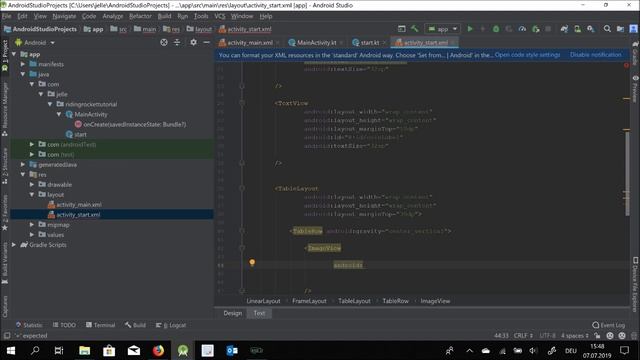Click the red error indicator at editor top right

pos(626,65)
